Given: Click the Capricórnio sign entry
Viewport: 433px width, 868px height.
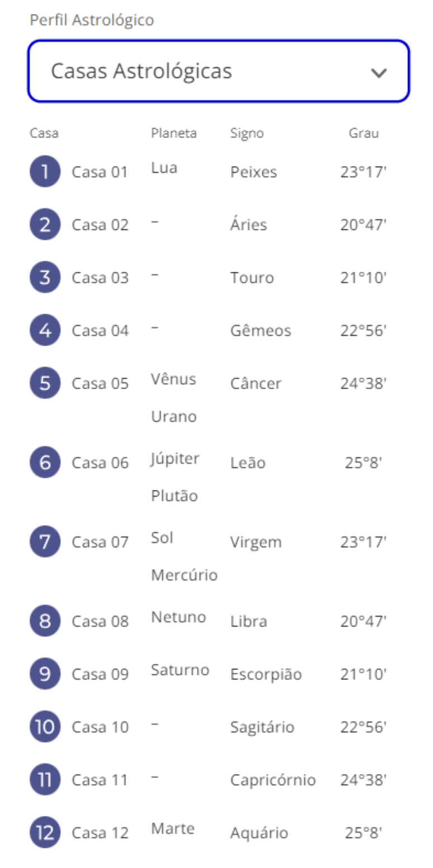Looking at the screenshot, I should 272,780.
